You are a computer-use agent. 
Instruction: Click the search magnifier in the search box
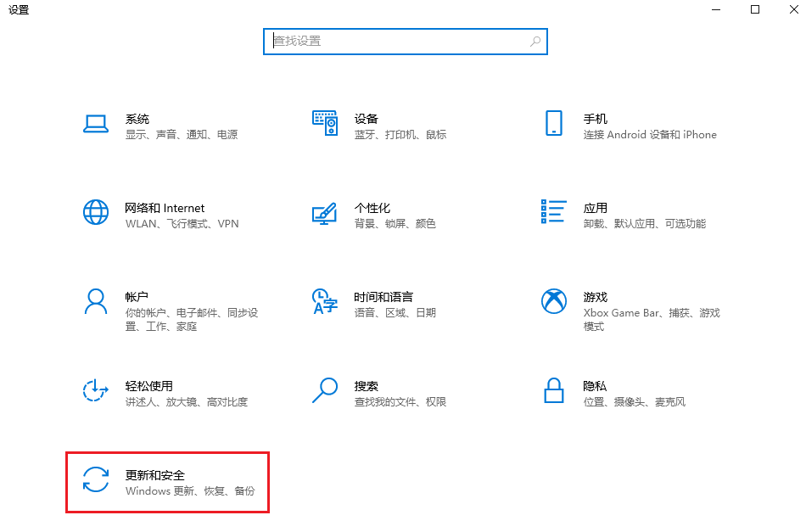pyautogui.click(x=535, y=41)
